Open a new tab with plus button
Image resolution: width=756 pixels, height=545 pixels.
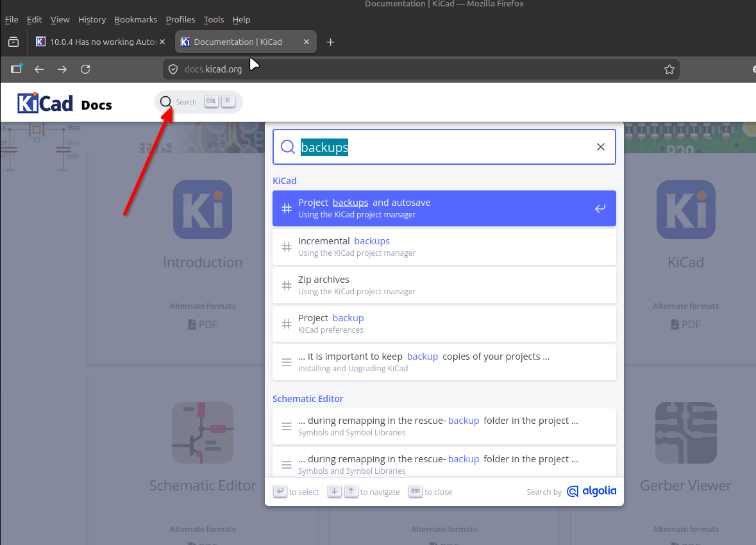pyautogui.click(x=330, y=42)
